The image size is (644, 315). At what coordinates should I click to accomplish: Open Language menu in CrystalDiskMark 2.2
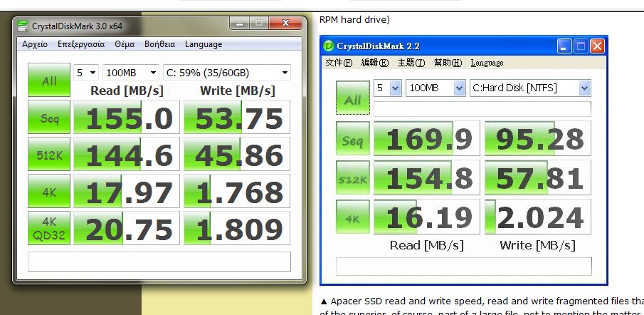(487, 63)
